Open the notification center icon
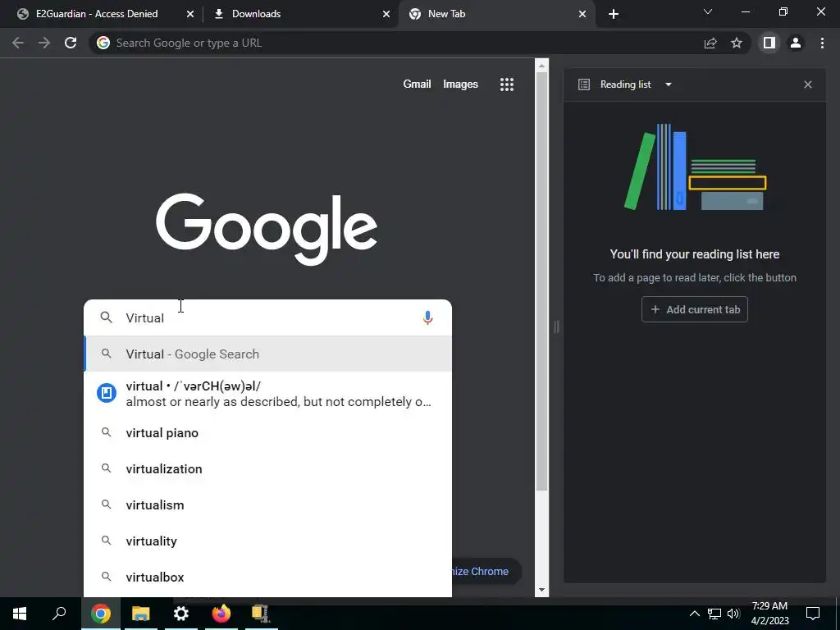This screenshot has height=630, width=840. click(x=813, y=614)
